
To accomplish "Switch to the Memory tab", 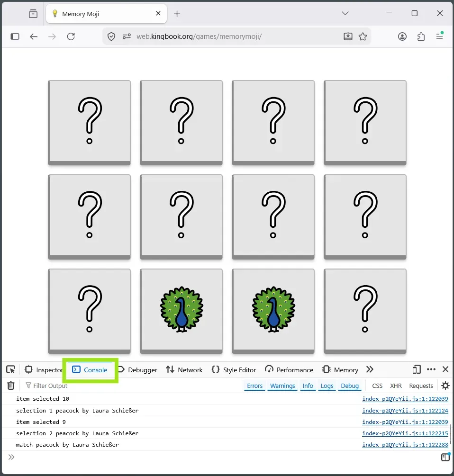I will coord(340,370).
